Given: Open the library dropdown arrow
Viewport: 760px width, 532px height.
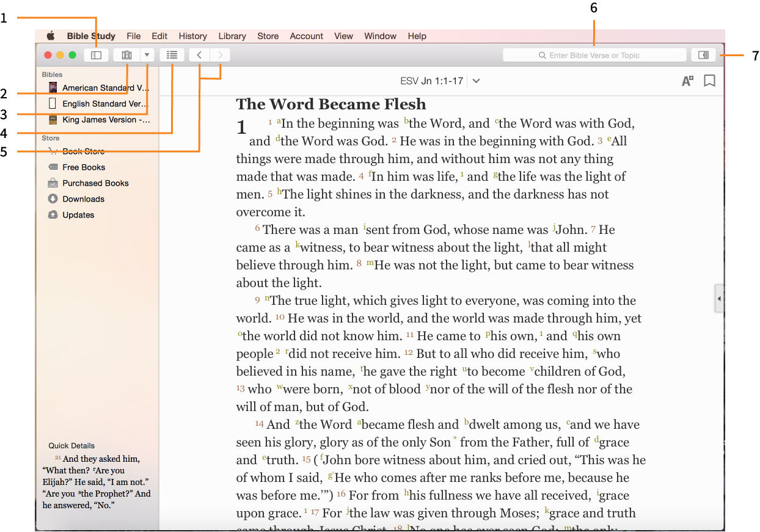Looking at the screenshot, I should 147,55.
